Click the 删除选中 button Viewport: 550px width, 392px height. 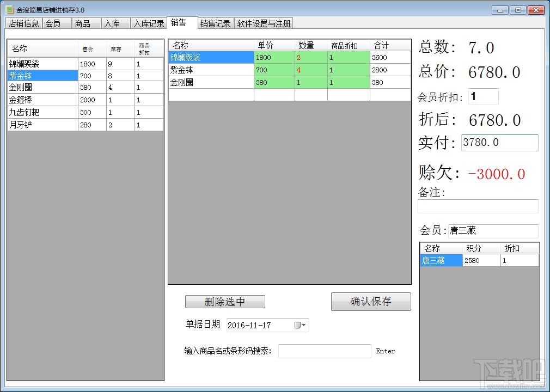225,302
